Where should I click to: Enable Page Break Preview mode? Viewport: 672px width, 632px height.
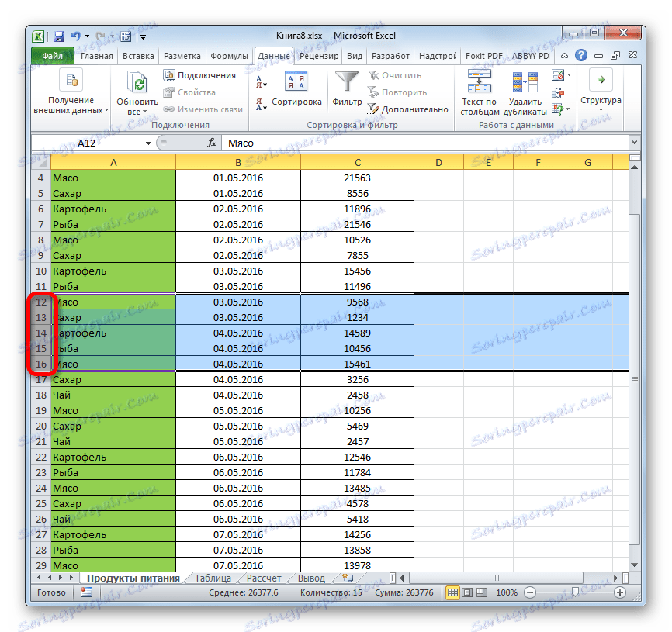tap(481, 592)
